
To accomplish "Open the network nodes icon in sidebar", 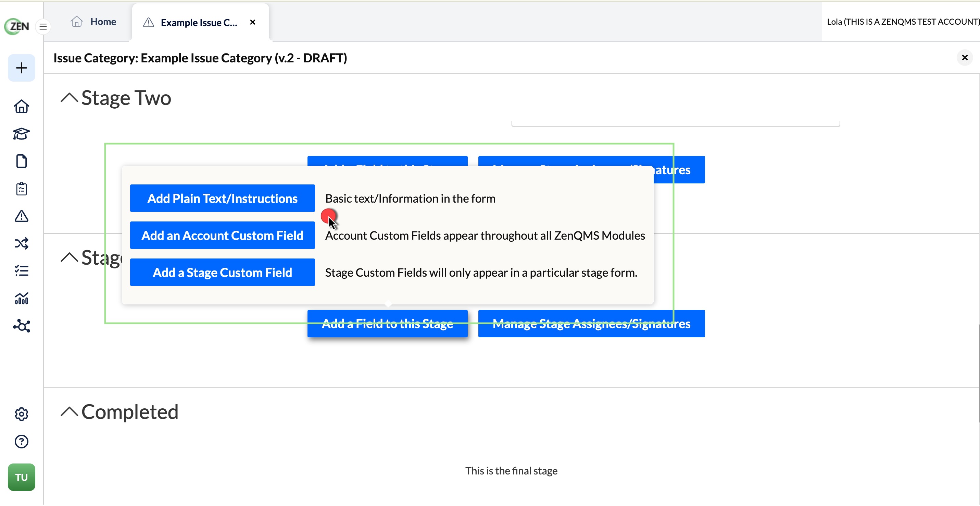I will pos(21,326).
